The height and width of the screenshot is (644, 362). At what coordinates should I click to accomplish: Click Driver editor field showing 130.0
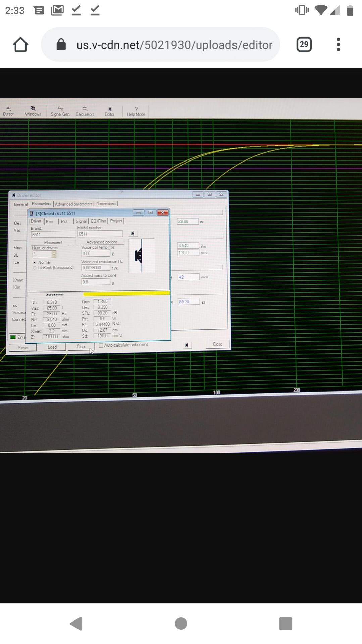188,252
